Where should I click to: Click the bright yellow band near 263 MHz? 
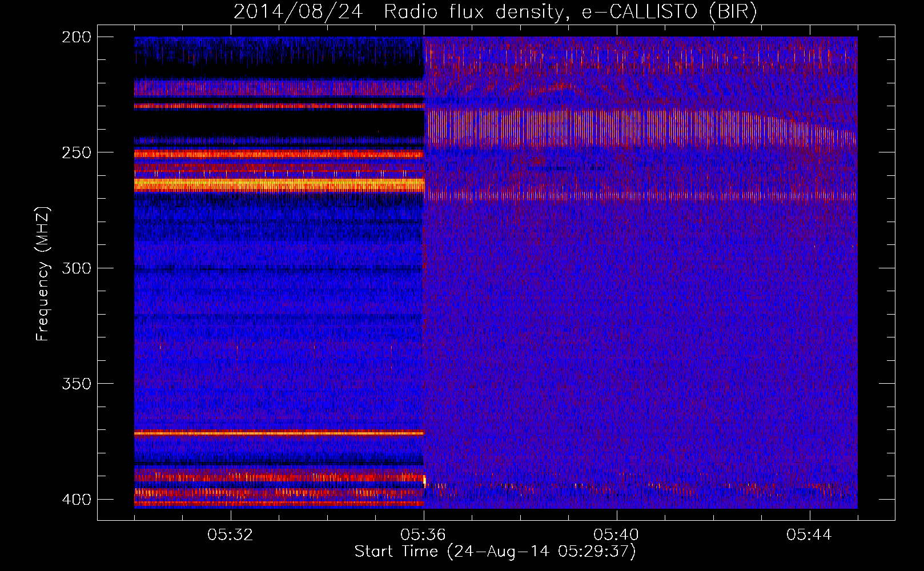point(279,184)
